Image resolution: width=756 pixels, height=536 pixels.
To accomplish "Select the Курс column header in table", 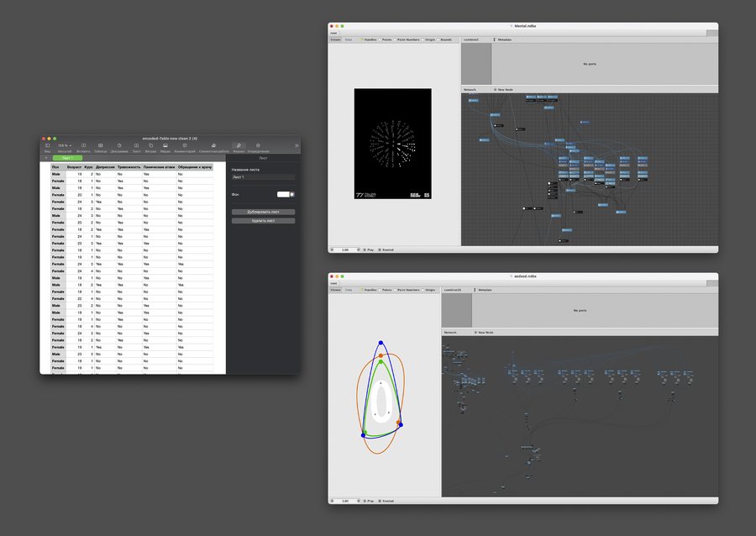I will pyautogui.click(x=89, y=167).
